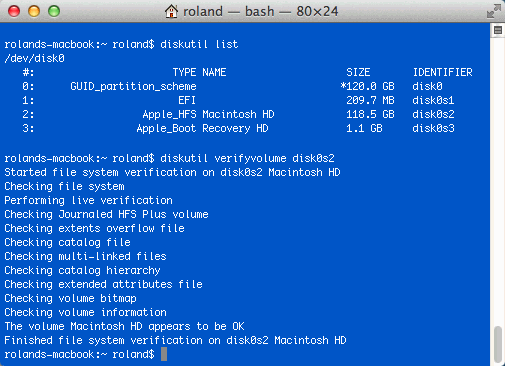Click the '118.5 GB' size value
Screen dimensions: 505x366
coord(370,115)
